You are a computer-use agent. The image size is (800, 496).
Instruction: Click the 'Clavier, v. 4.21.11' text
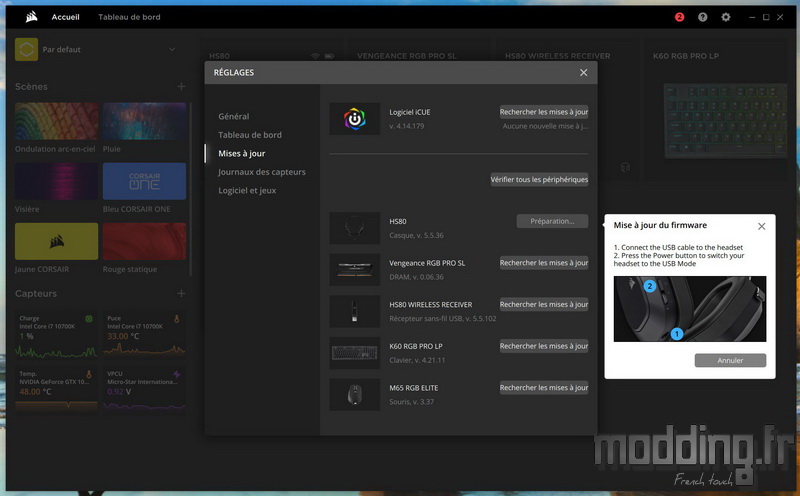417,360
